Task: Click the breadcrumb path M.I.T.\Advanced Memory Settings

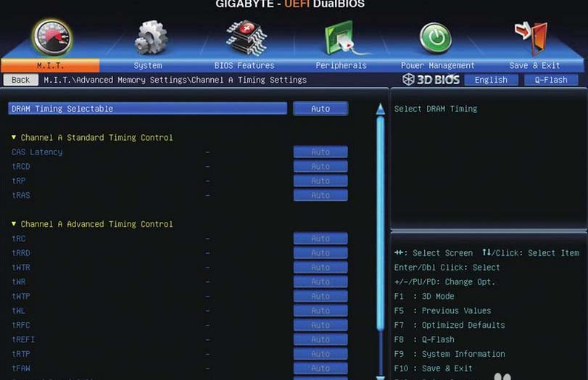Action: pyautogui.click(x=115, y=80)
